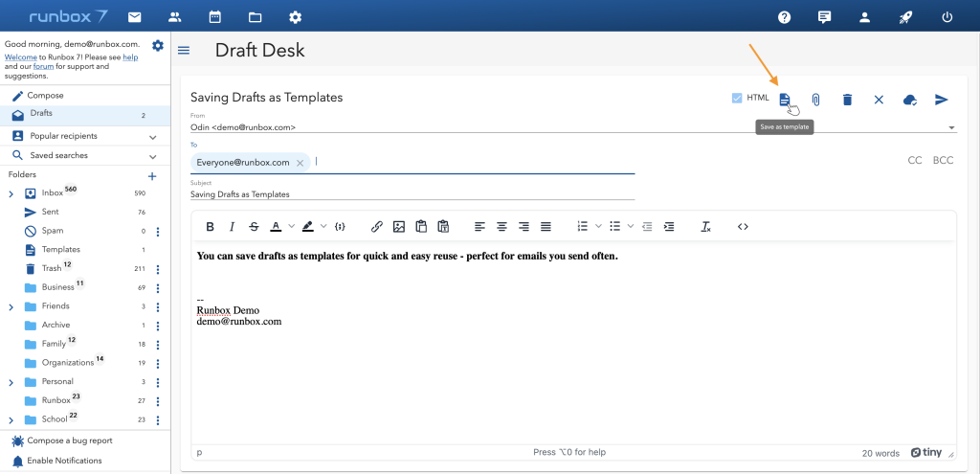Click the highlight color marker button
Viewport: 980px width, 474px height.
[x=307, y=227]
